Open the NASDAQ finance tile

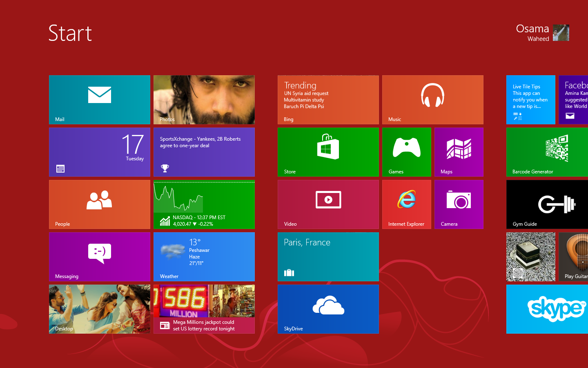204,204
